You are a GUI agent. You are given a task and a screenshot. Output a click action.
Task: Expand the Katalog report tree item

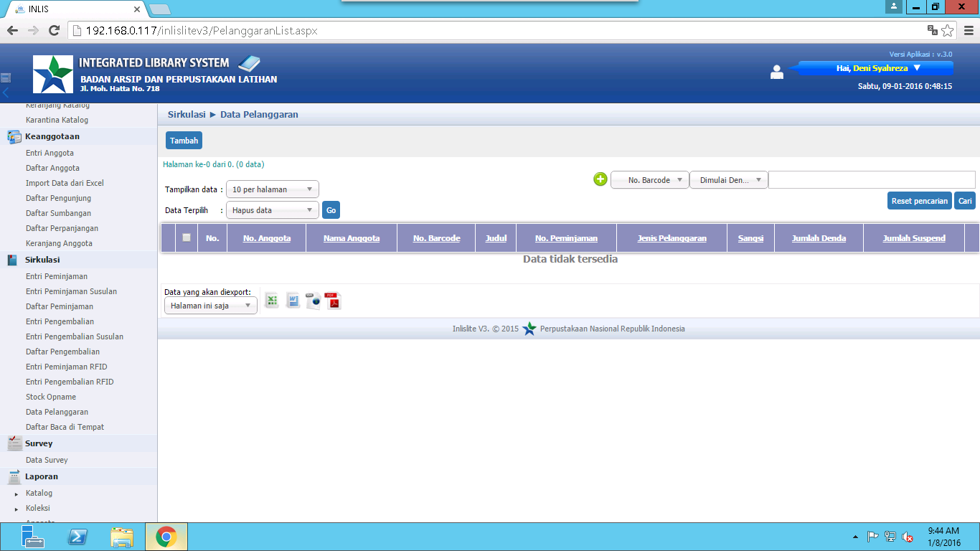tap(17, 494)
